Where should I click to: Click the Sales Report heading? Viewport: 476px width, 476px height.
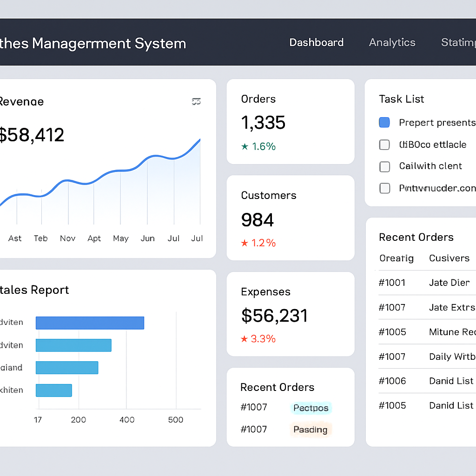(x=34, y=290)
